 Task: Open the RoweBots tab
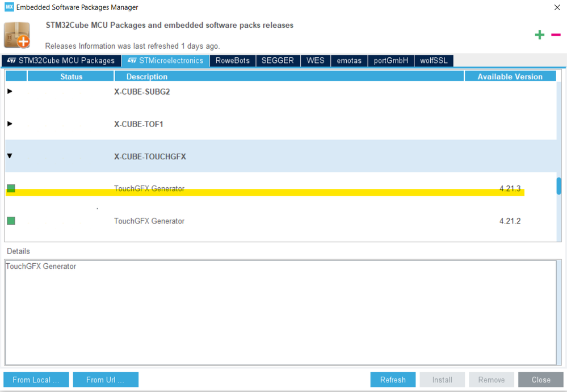point(233,61)
